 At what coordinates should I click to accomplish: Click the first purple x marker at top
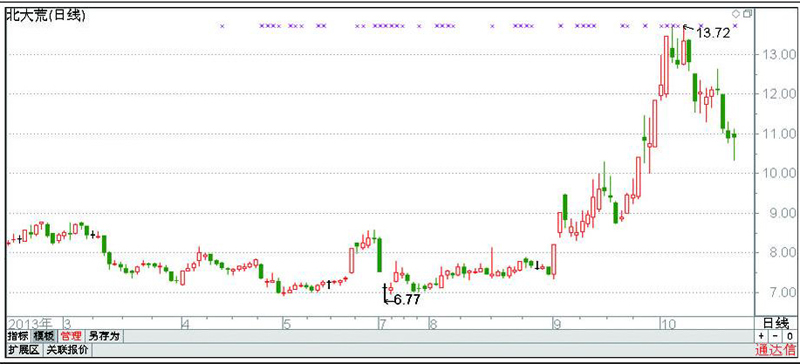(222, 26)
